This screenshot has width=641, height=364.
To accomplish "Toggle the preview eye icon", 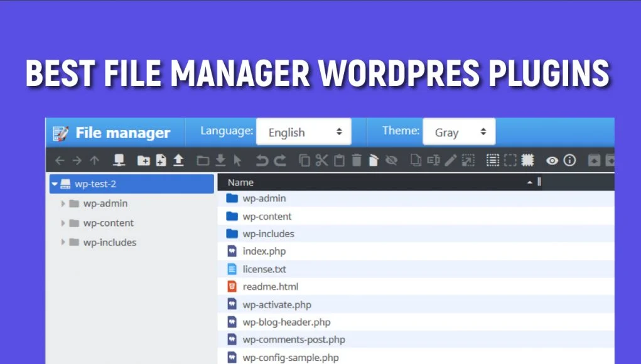I will pos(552,161).
